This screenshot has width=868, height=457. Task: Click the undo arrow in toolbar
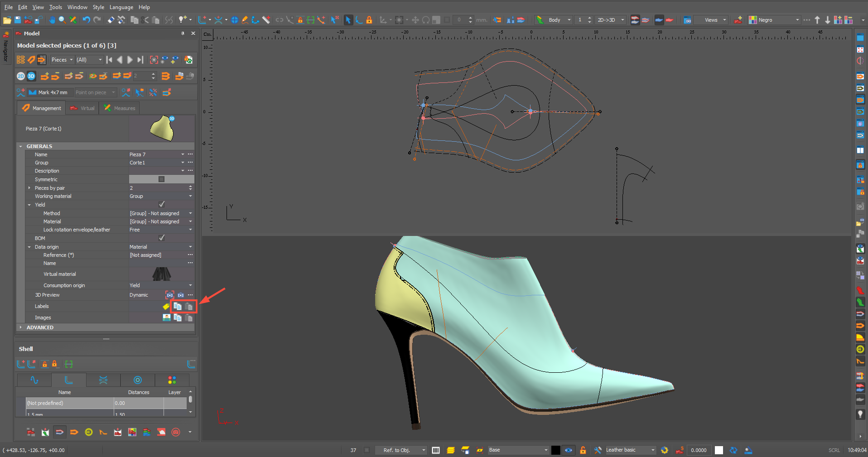tap(86, 20)
